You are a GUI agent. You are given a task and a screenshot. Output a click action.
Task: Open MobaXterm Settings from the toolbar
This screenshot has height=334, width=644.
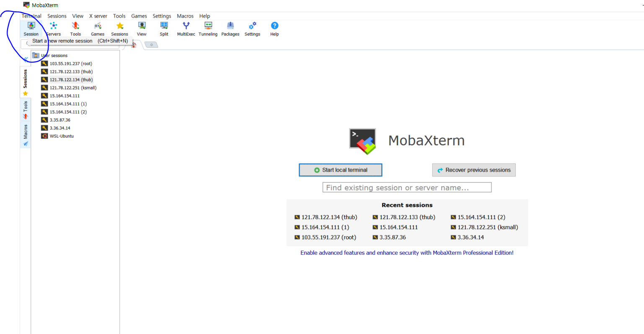pos(252,29)
